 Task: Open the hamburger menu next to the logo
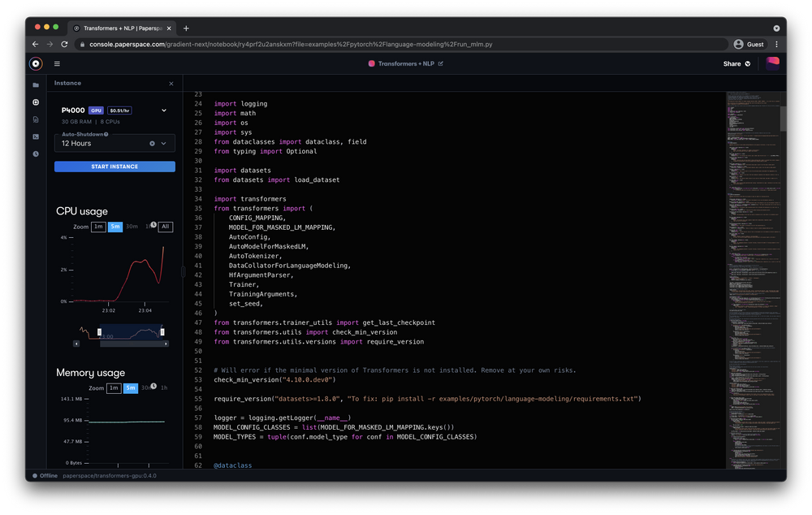57,63
